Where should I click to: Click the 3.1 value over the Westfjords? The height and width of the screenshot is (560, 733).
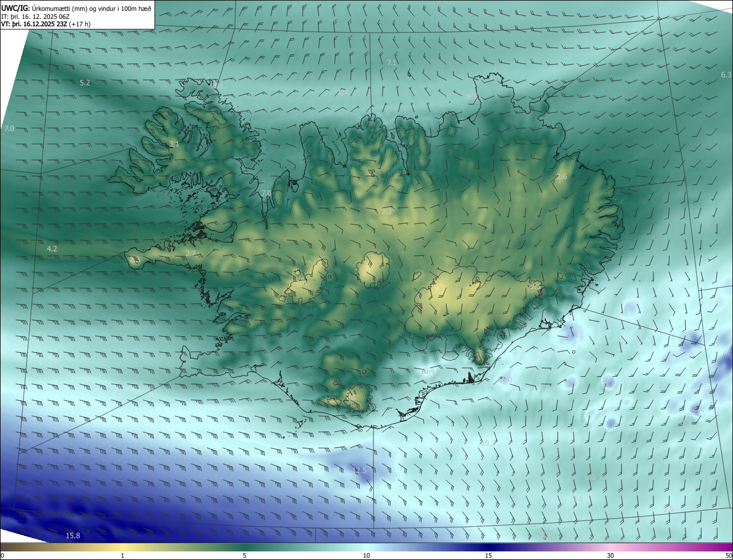(174, 144)
